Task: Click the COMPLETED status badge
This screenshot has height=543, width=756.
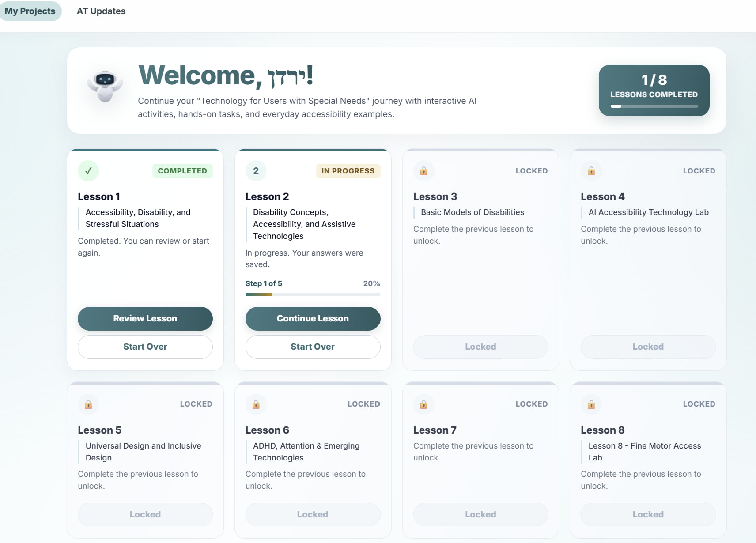Action: [182, 171]
